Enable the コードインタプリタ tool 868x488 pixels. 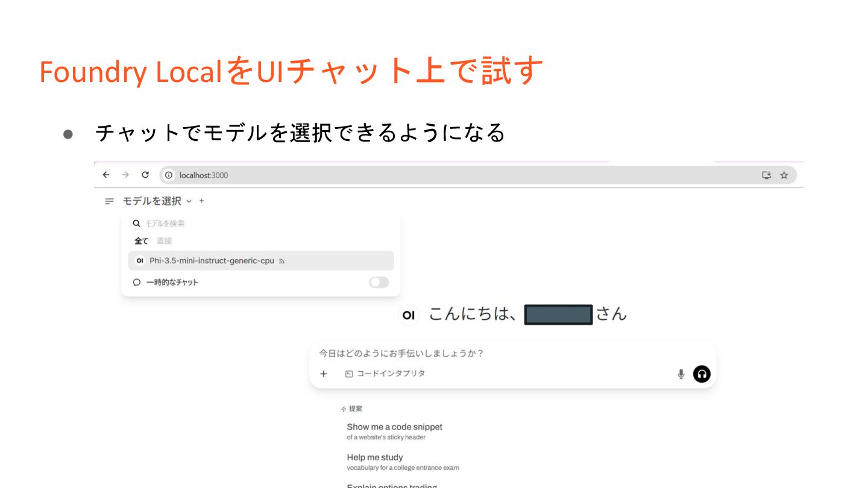[x=385, y=374]
